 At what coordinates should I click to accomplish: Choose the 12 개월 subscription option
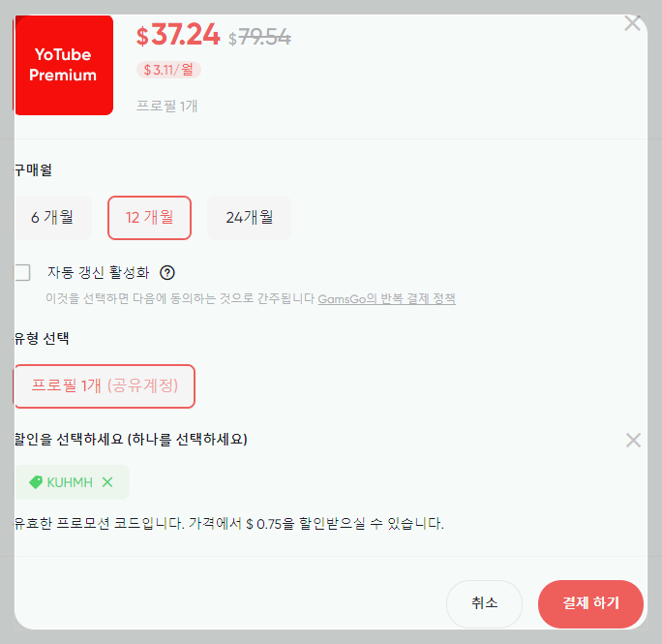[149, 218]
